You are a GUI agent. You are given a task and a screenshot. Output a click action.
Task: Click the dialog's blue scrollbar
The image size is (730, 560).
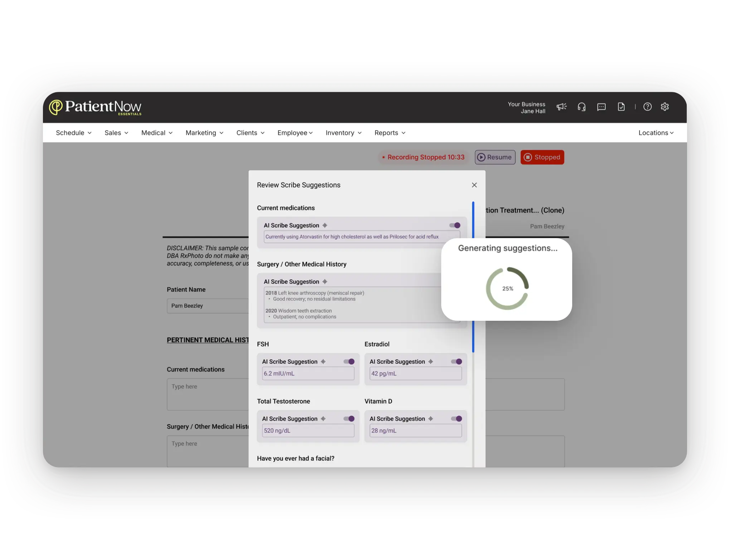[x=473, y=277]
